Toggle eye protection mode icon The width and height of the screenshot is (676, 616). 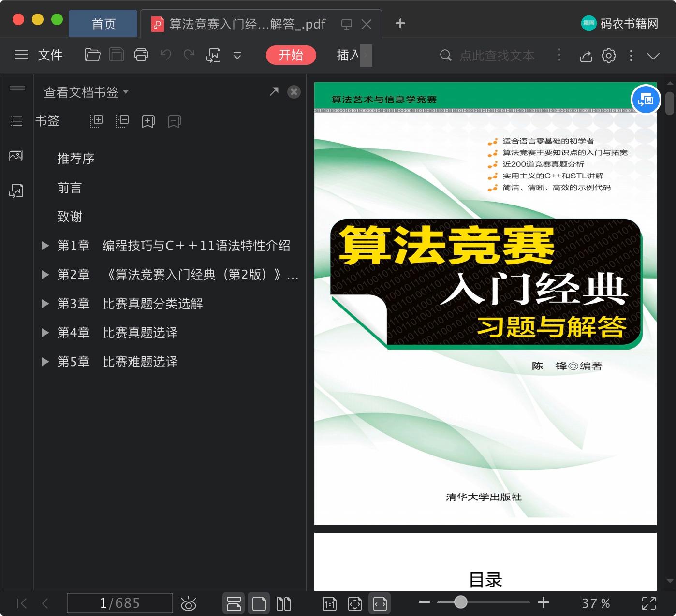(188, 603)
